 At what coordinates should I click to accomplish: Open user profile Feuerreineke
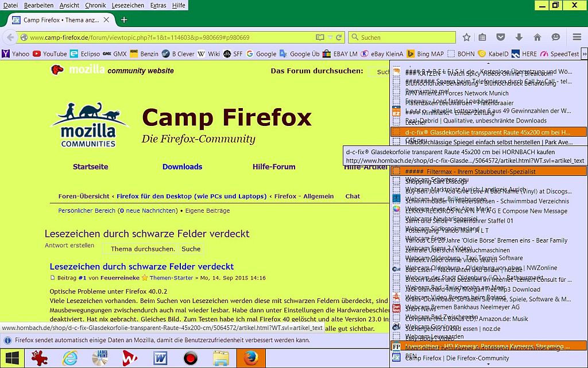tap(119, 278)
